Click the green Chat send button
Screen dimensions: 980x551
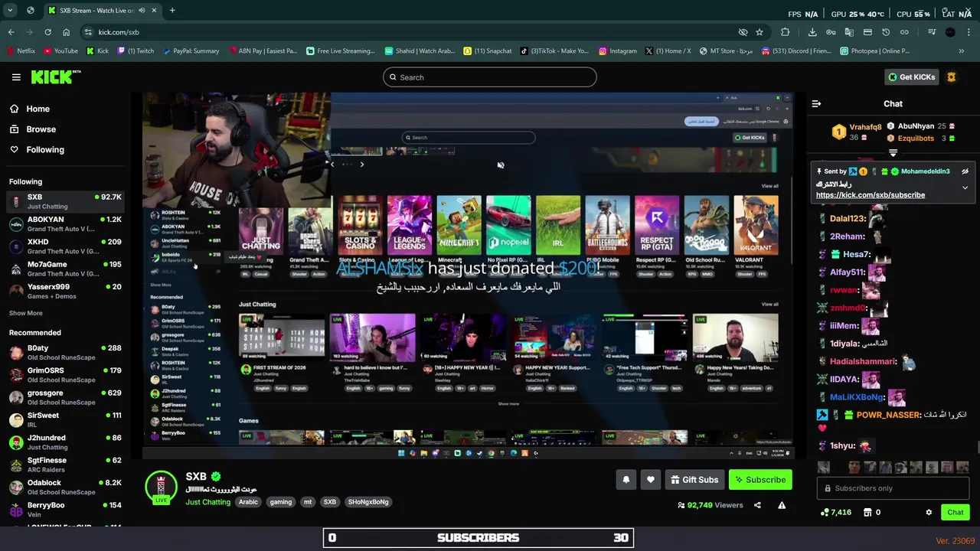pyautogui.click(x=955, y=513)
